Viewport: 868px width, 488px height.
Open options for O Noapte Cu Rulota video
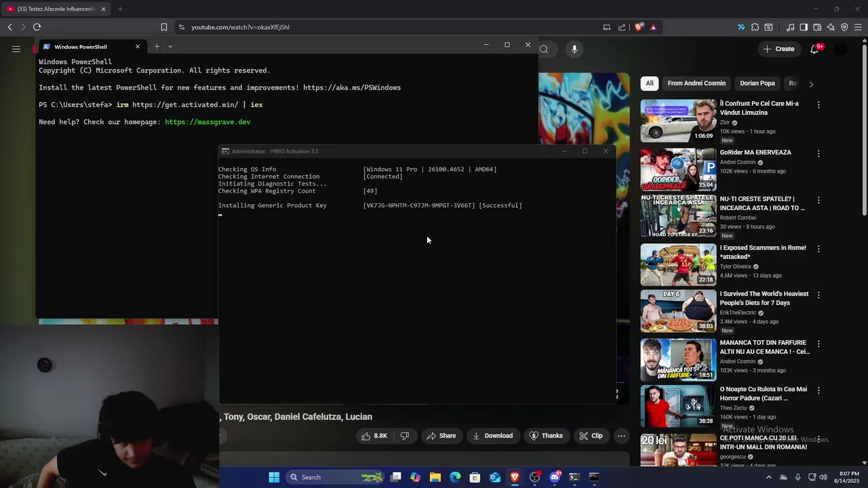point(818,390)
